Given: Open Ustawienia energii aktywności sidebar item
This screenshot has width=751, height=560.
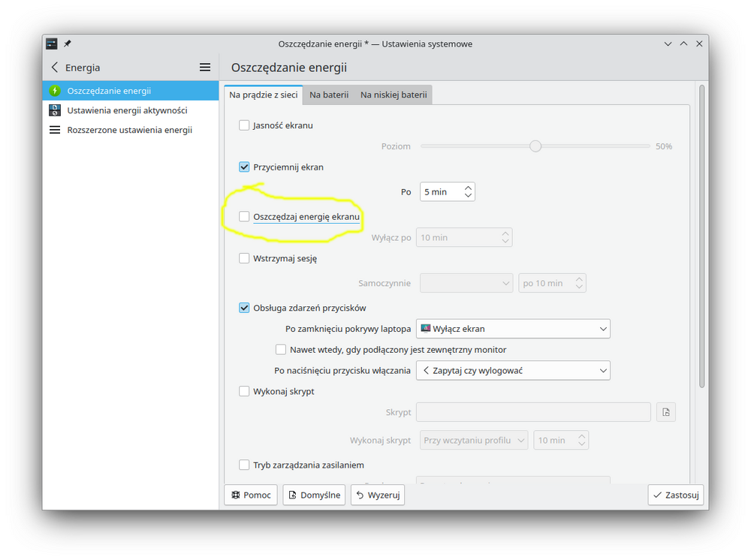Looking at the screenshot, I should pos(127,110).
